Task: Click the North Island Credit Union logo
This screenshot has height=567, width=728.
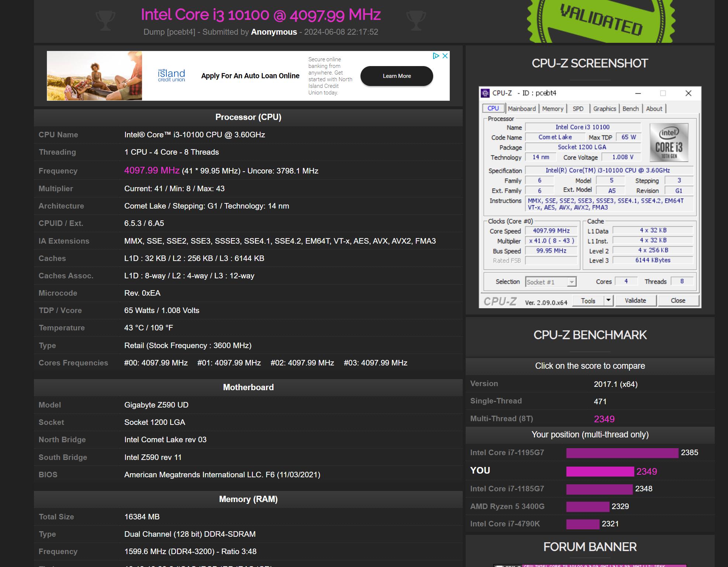Action: point(171,75)
